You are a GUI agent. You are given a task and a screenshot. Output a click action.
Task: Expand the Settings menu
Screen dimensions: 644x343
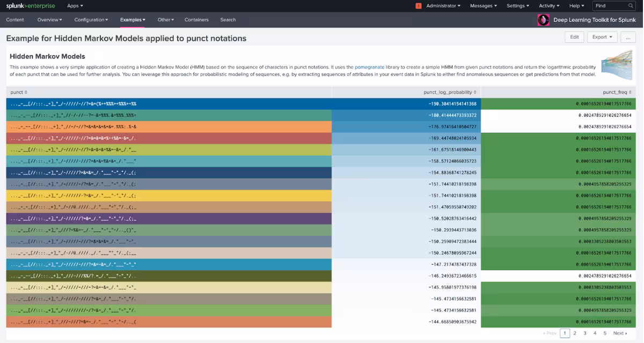pyautogui.click(x=518, y=6)
